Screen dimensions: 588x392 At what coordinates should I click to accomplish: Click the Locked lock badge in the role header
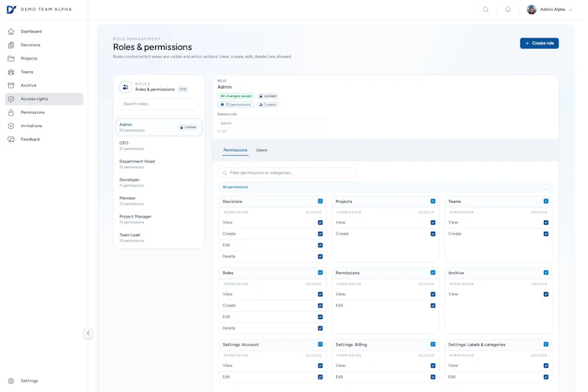click(x=268, y=96)
